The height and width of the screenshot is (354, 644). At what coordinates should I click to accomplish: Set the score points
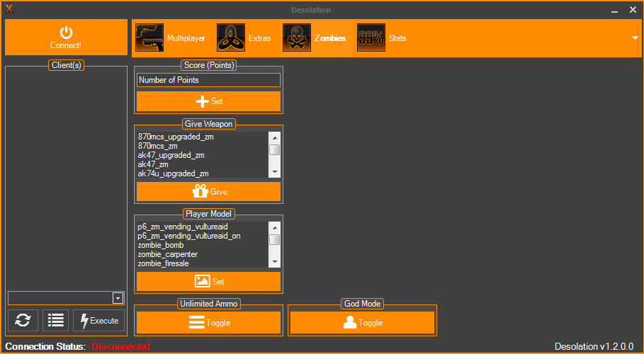click(x=208, y=101)
